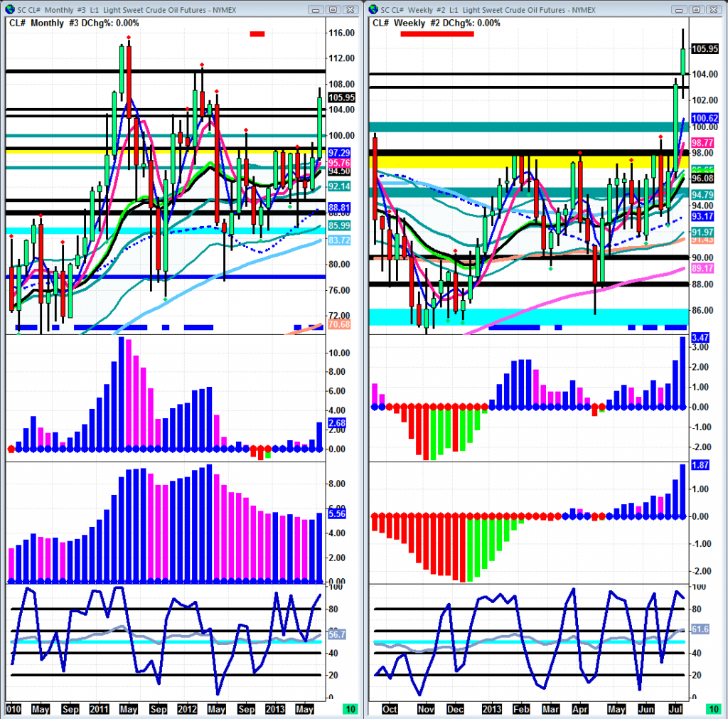Image resolution: width=728 pixels, height=719 pixels.
Task: Close the Weekly crude oil chart window
Action: (714, 9)
